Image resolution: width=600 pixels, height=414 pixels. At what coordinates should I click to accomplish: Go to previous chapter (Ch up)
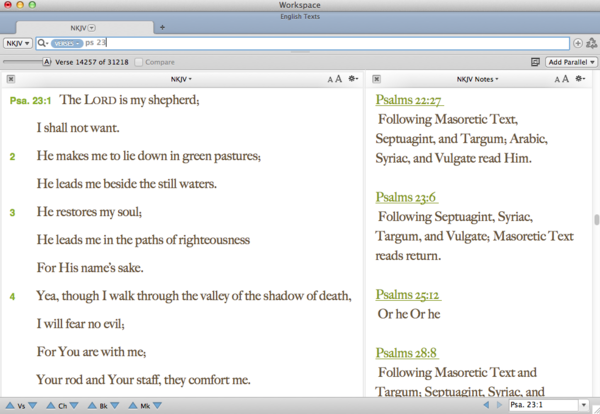pyautogui.click(x=51, y=406)
